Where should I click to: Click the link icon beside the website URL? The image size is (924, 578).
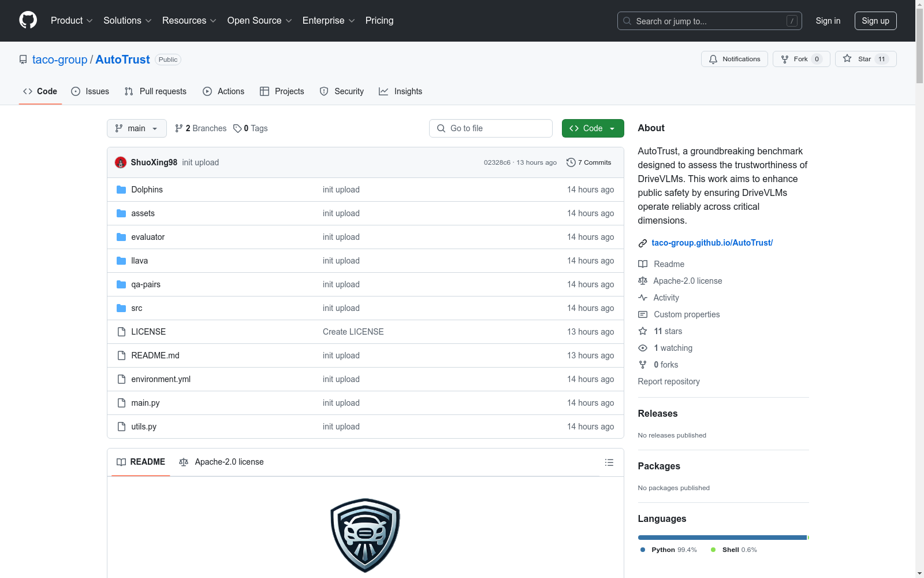point(642,243)
